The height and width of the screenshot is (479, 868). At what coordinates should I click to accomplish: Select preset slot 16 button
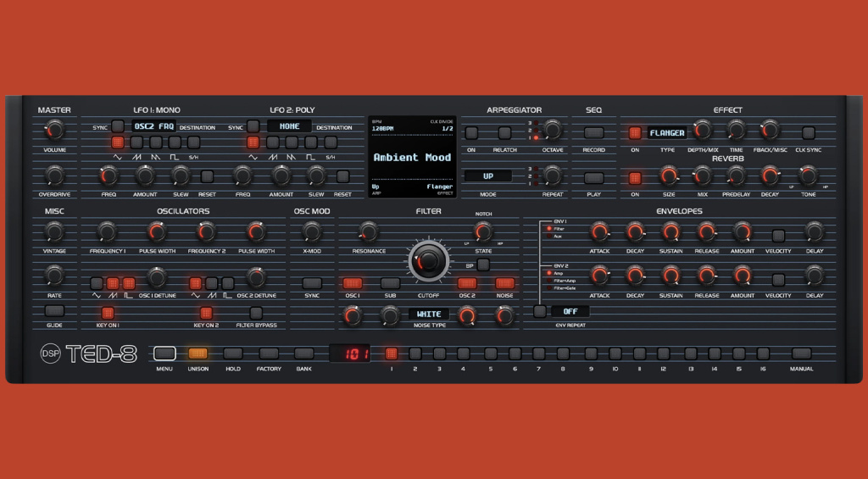[x=763, y=354]
